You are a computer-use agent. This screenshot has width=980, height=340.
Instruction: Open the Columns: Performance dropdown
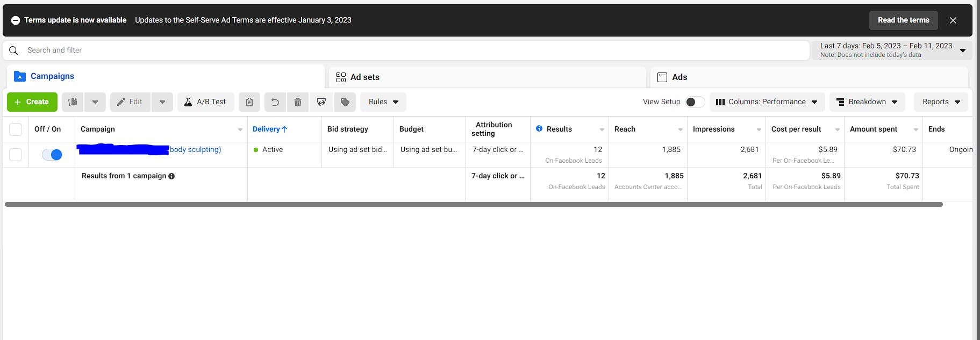coord(766,102)
